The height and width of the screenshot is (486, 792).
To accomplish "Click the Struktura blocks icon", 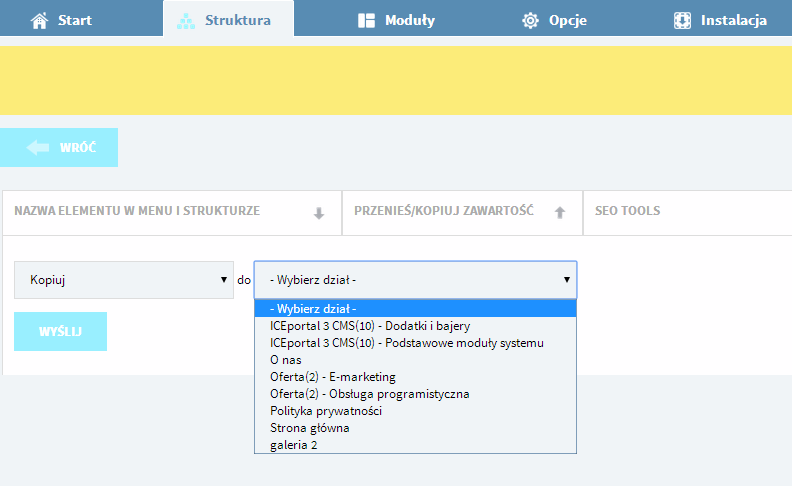I will 186,21.
